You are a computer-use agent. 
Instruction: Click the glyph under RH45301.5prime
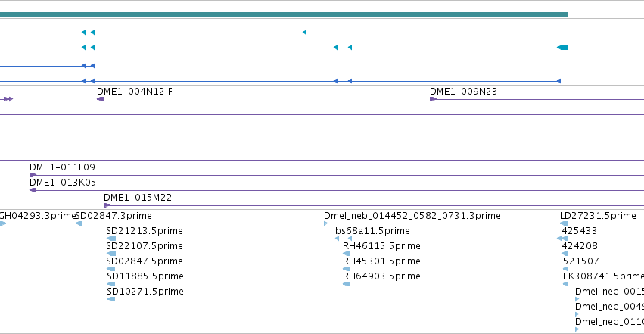pos(347,269)
